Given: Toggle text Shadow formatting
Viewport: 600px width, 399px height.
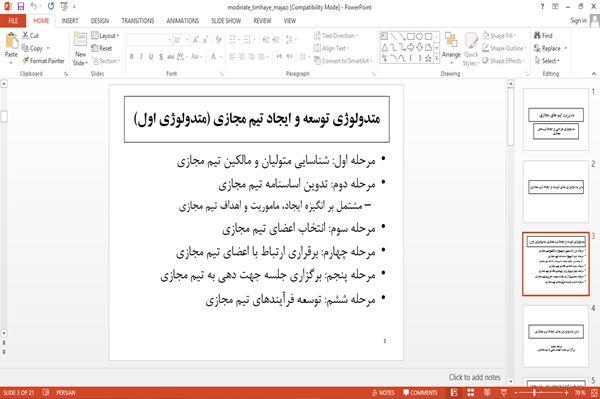Looking at the screenshot, I should pos(161,57).
